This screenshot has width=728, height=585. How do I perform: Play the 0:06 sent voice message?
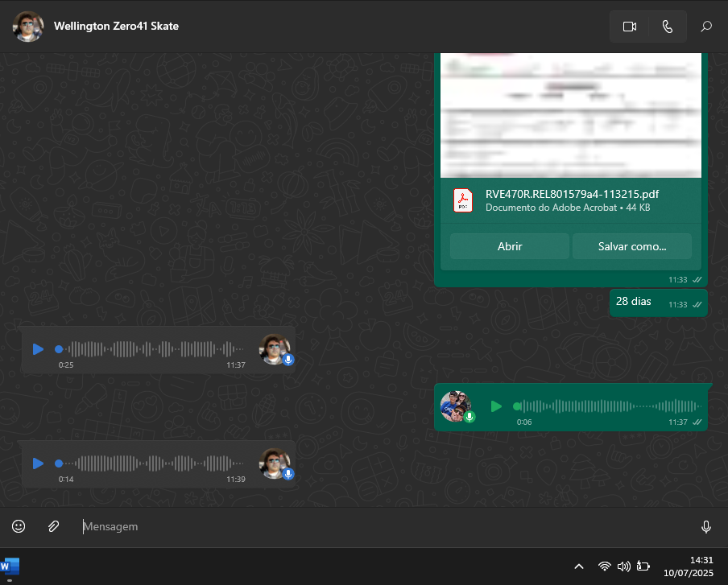pos(496,406)
